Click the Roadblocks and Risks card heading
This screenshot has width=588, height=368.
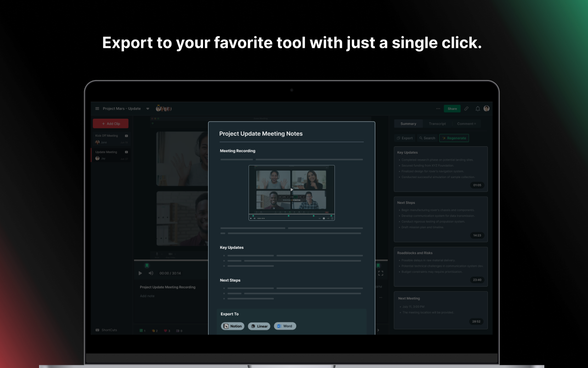click(x=415, y=253)
